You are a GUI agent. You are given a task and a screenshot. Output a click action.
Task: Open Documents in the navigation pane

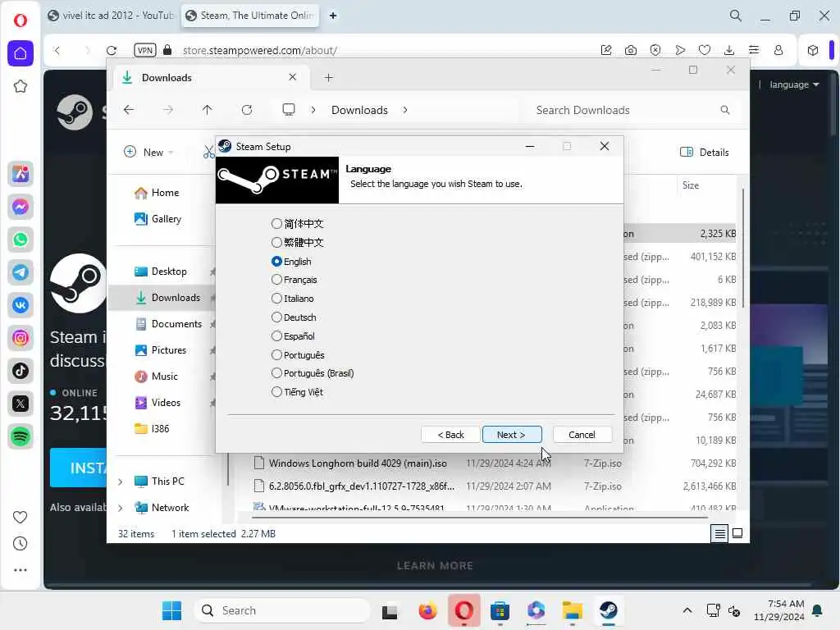[168, 324]
